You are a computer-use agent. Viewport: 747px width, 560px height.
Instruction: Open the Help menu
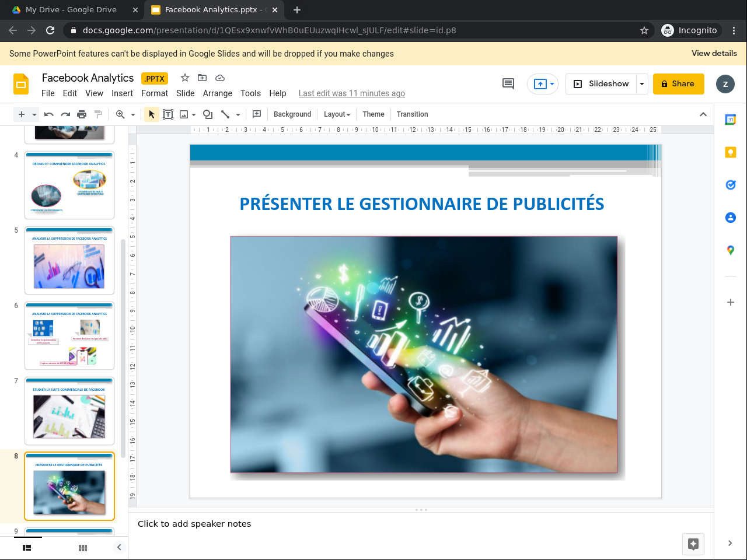(x=278, y=93)
